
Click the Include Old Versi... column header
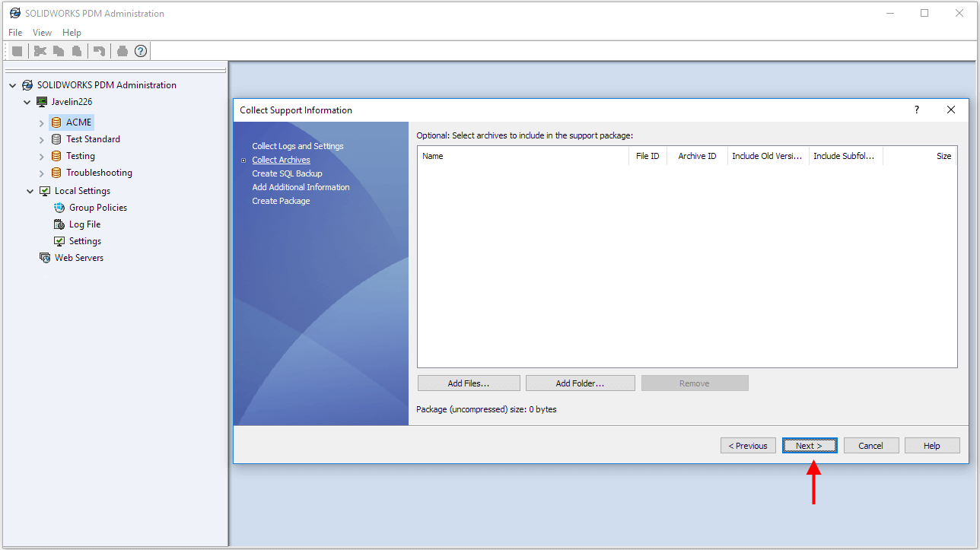click(x=768, y=156)
